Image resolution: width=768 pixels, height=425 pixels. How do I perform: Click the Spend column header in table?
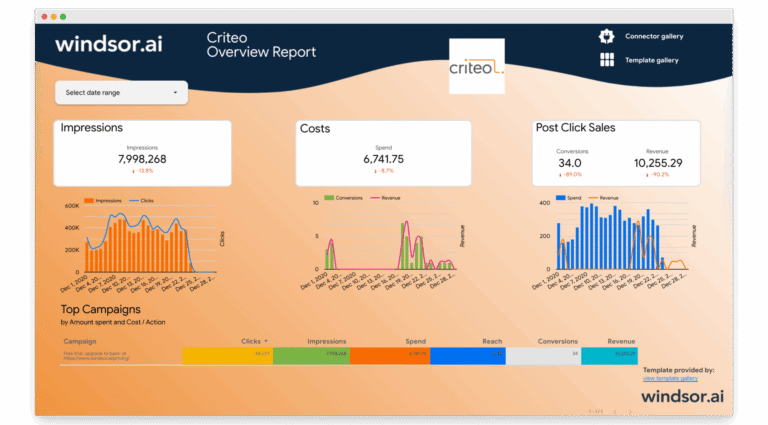pyautogui.click(x=415, y=341)
